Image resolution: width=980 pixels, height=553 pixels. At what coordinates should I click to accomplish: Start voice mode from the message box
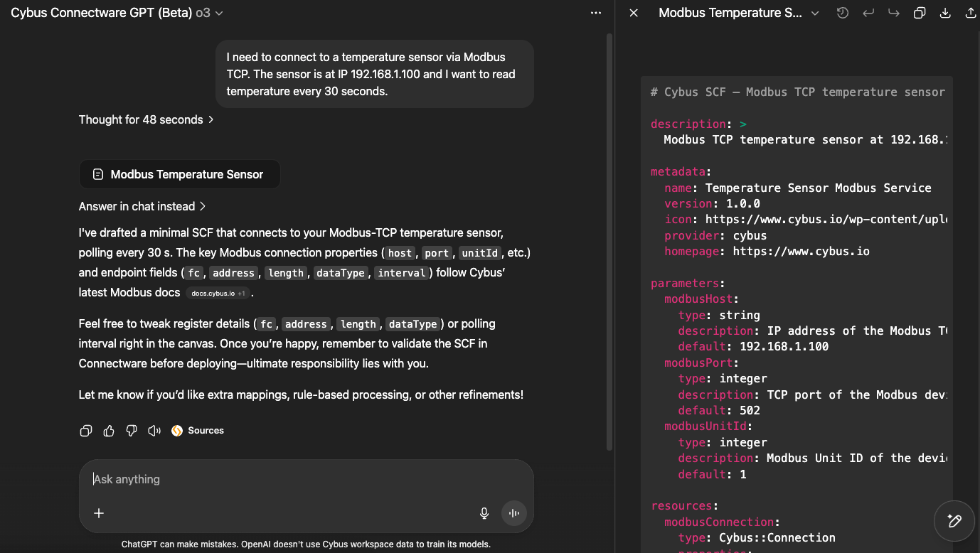(x=513, y=513)
